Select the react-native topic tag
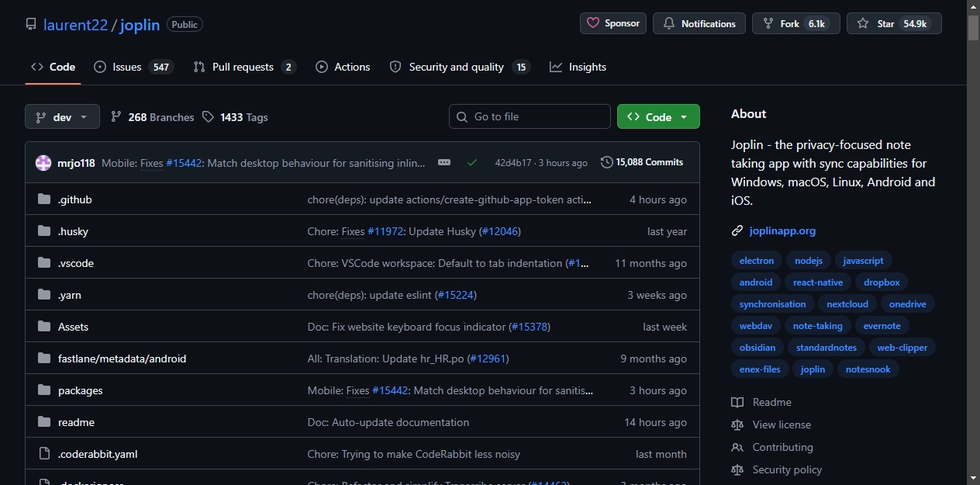980x485 pixels. coord(818,282)
